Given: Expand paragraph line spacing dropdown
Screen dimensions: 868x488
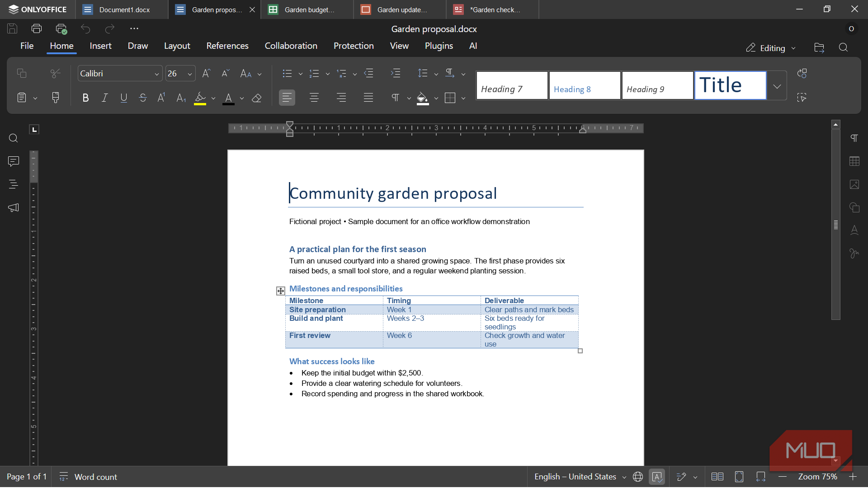Looking at the screenshot, I should (436, 74).
